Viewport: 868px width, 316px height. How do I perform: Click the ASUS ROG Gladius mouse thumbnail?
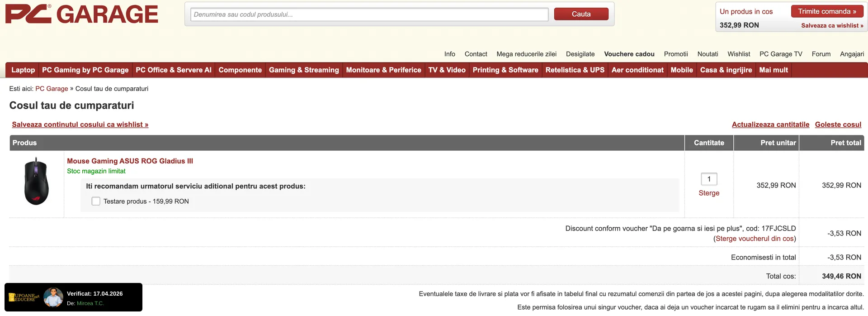pyautogui.click(x=36, y=182)
